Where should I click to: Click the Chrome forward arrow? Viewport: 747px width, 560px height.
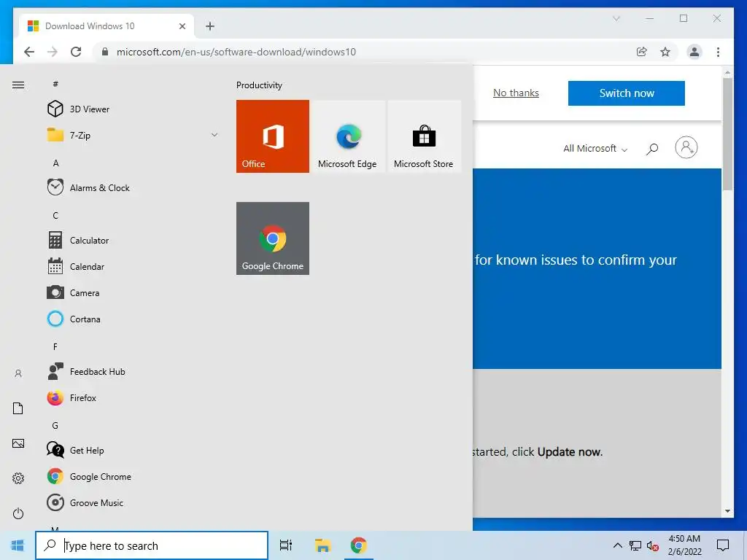[53, 52]
